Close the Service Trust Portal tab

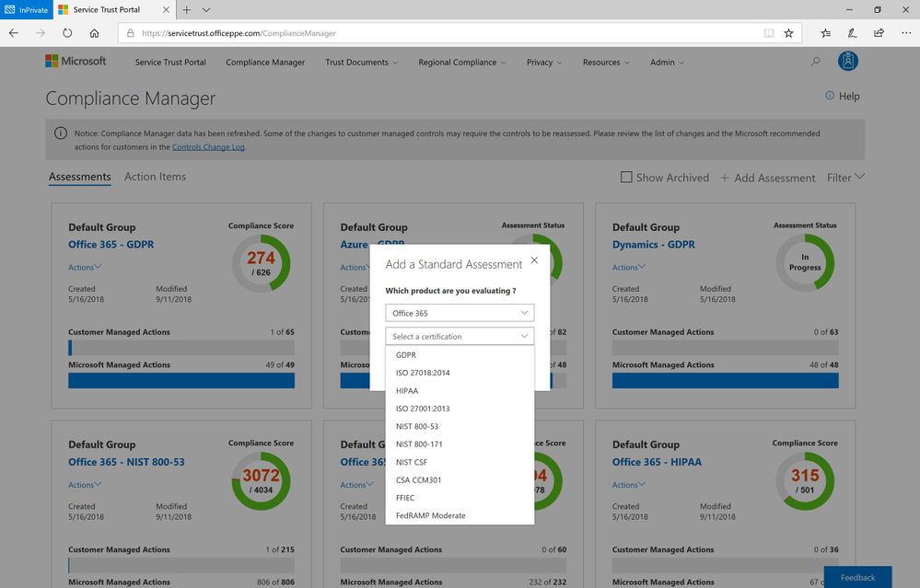[166, 9]
